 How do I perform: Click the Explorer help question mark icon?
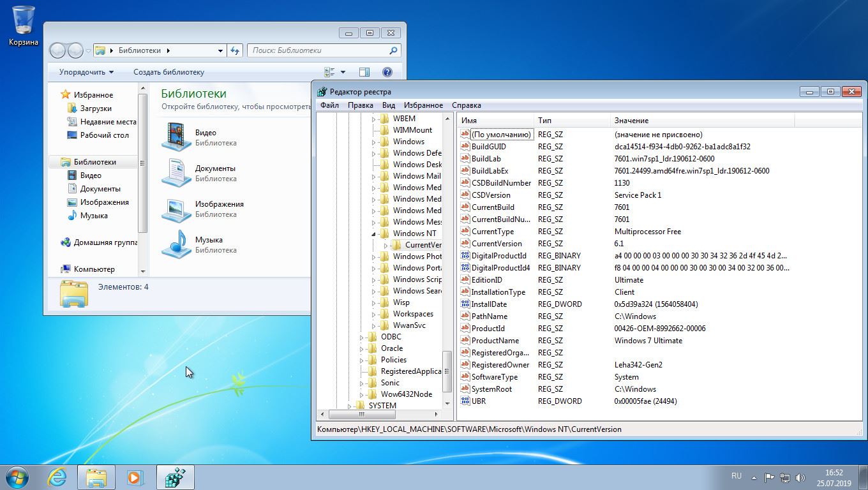tap(387, 72)
